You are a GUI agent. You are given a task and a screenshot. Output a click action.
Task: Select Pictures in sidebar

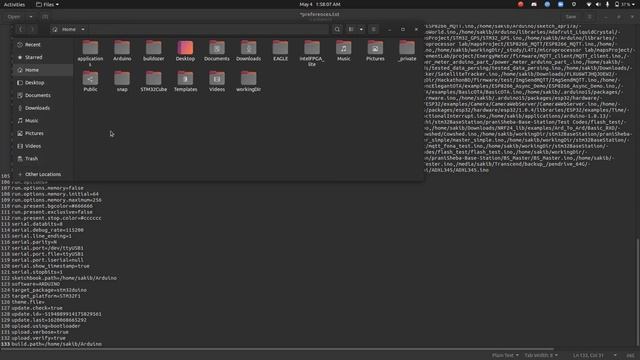pyautogui.click(x=42, y=133)
